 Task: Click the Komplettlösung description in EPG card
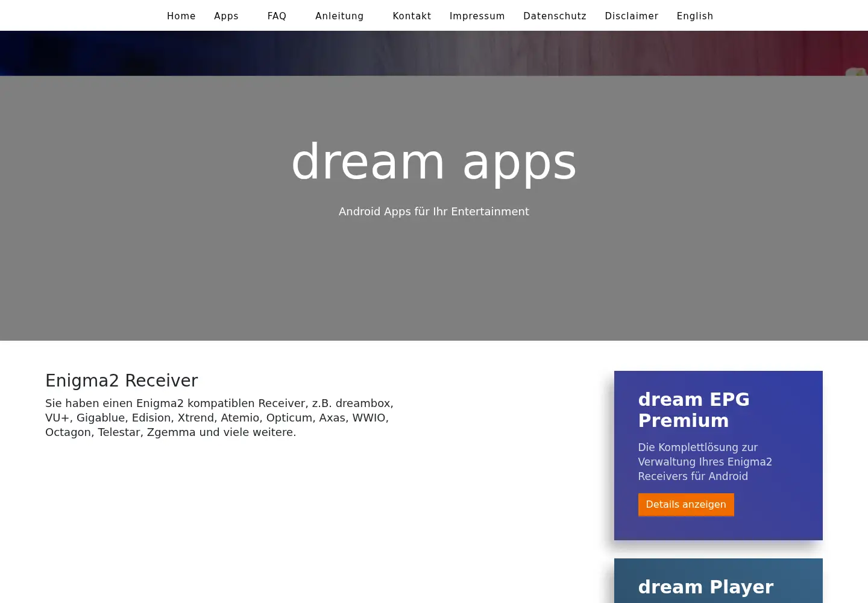pyautogui.click(x=705, y=462)
